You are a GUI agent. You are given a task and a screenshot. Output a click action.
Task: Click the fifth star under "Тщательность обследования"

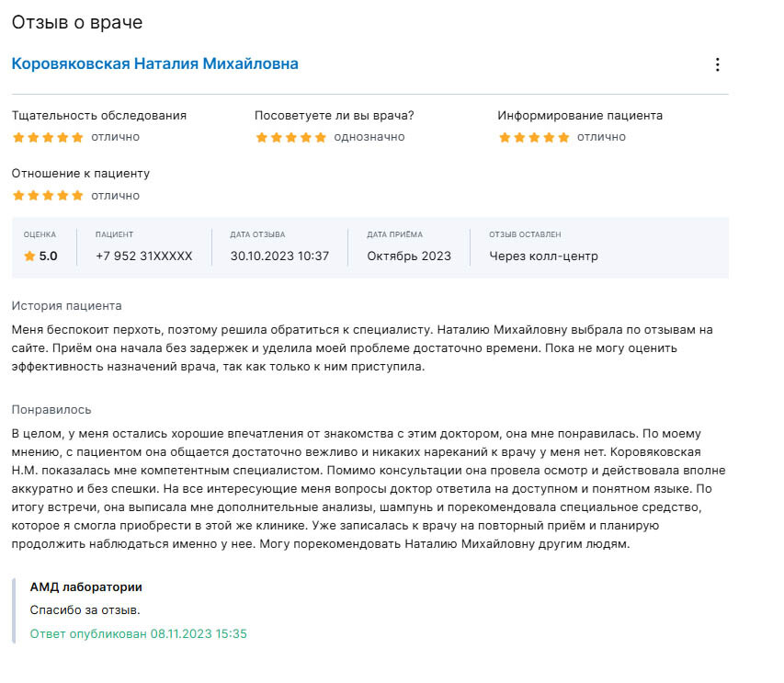click(77, 137)
